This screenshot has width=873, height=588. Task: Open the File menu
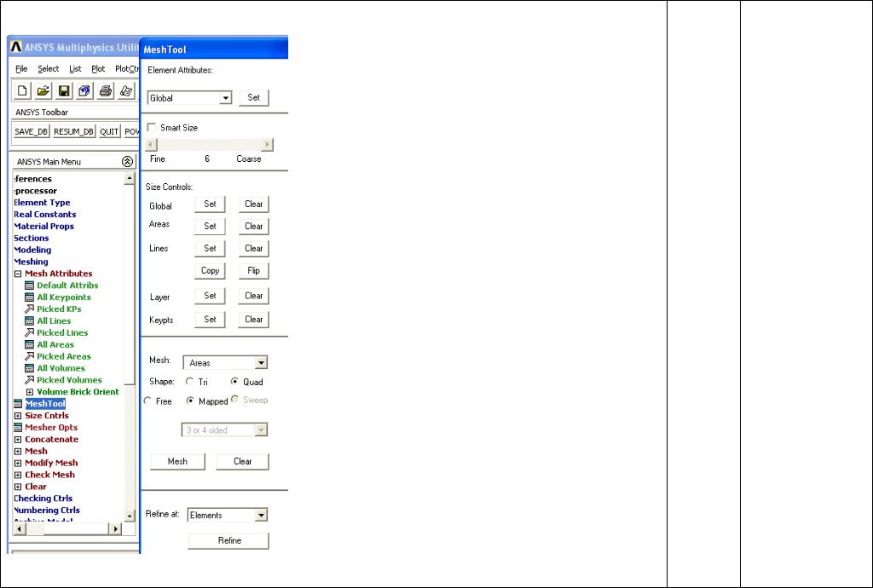tap(21, 69)
